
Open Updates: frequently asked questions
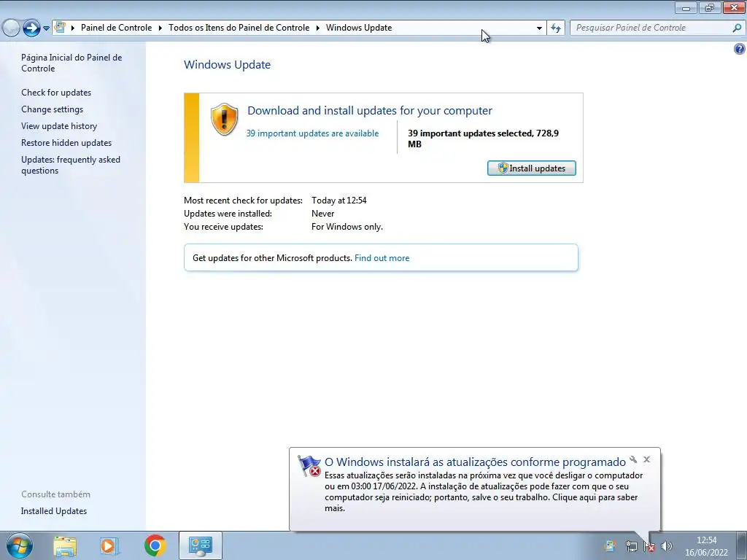click(71, 165)
